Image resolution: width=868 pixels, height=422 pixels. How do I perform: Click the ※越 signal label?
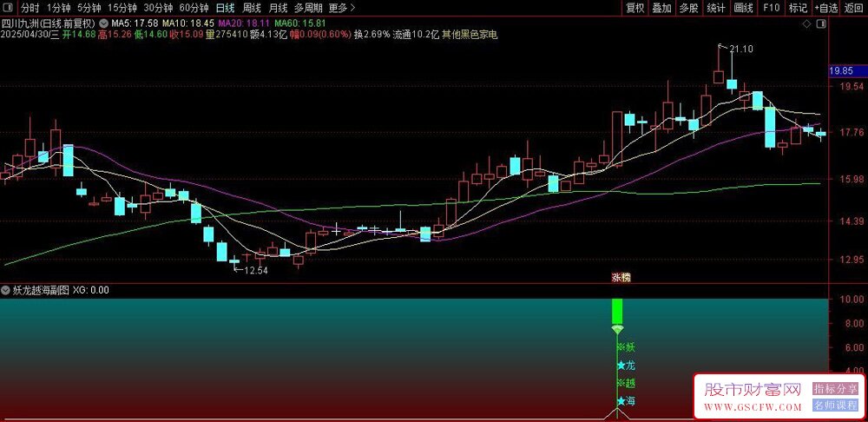(626, 383)
